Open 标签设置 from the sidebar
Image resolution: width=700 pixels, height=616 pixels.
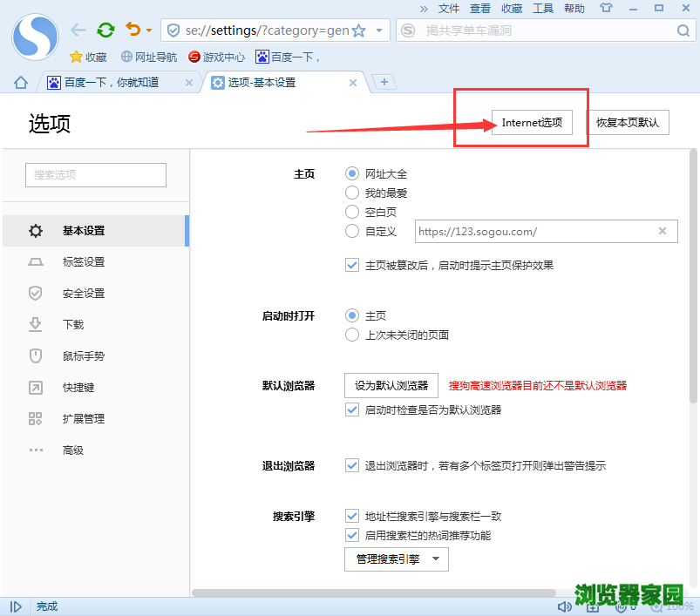click(x=83, y=261)
